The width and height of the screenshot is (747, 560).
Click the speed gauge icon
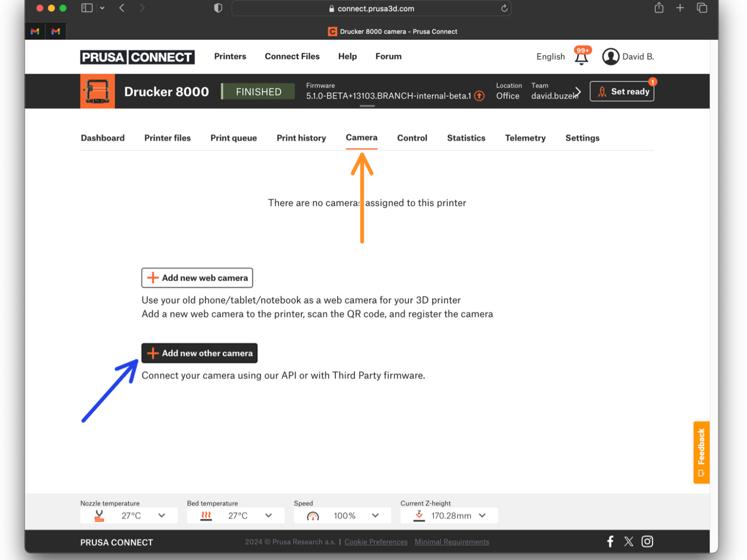(312, 516)
